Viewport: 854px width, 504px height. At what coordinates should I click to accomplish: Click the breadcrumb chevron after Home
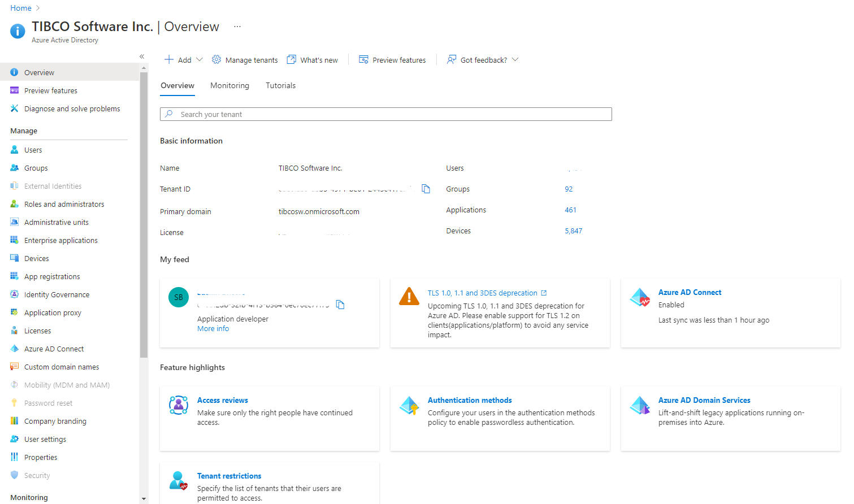(38, 8)
